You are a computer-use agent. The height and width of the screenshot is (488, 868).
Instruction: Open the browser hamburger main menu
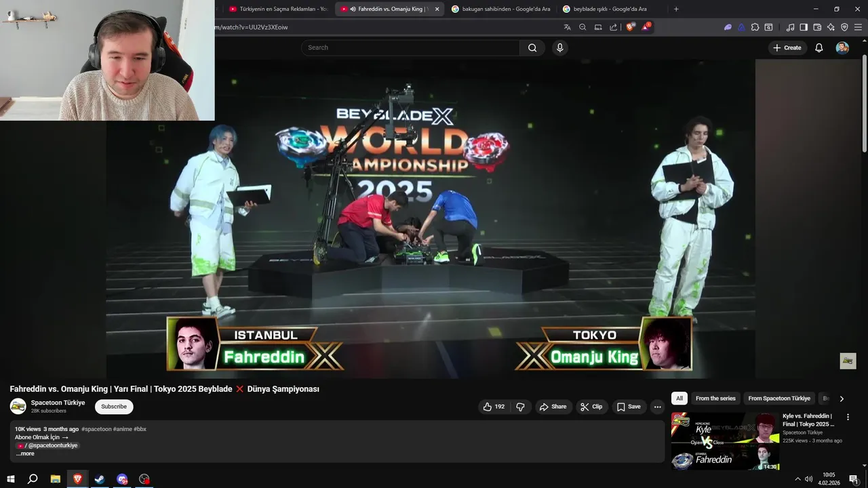pyautogui.click(x=858, y=27)
